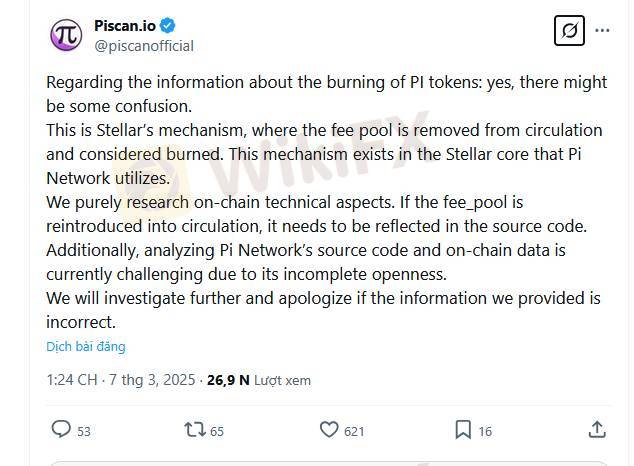This screenshot has height=466, width=634.
Task: Click the bookmark count 16
Action: (485, 431)
